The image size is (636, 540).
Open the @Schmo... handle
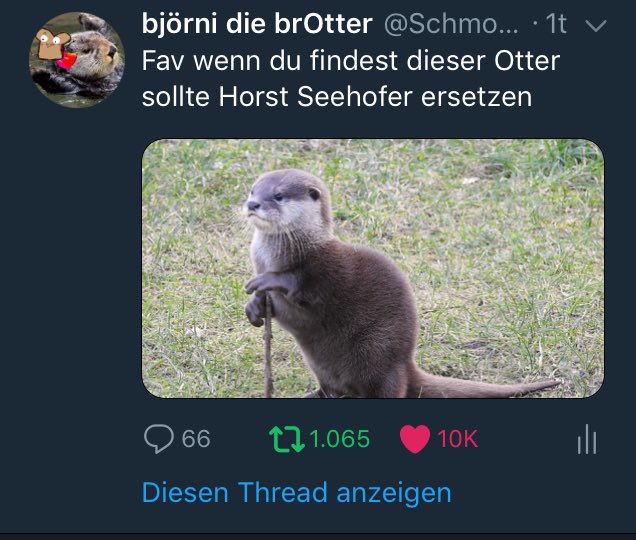coord(451,24)
